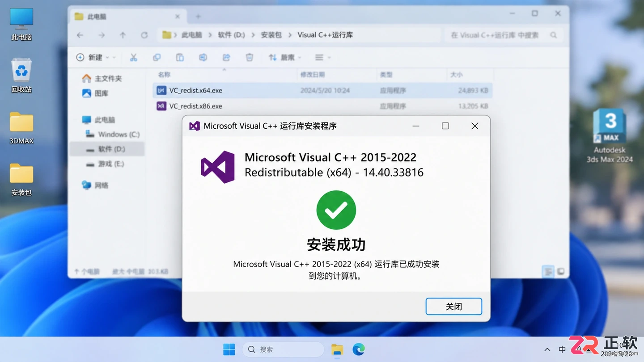This screenshot has width=644, height=362.
Task: Open the 新建 dropdown in Explorer
Action: pyautogui.click(x=95, y=57)
